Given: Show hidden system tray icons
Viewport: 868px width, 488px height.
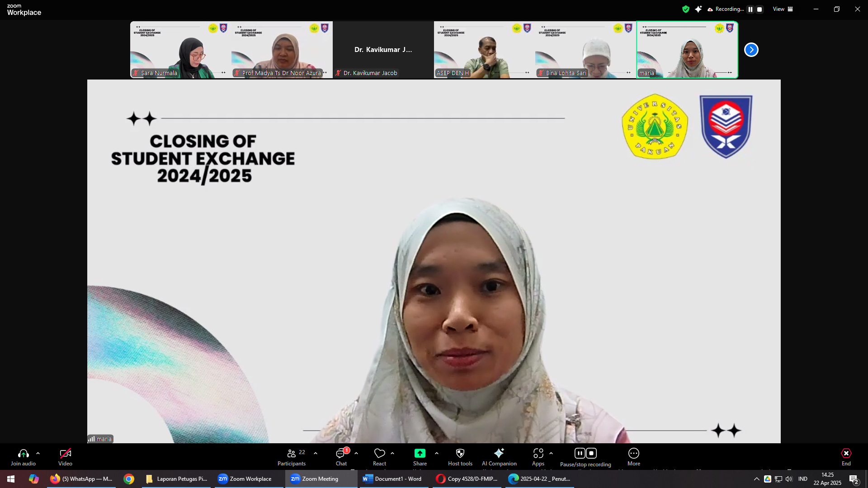Looking at the screenshot, I should pos(756,479).
